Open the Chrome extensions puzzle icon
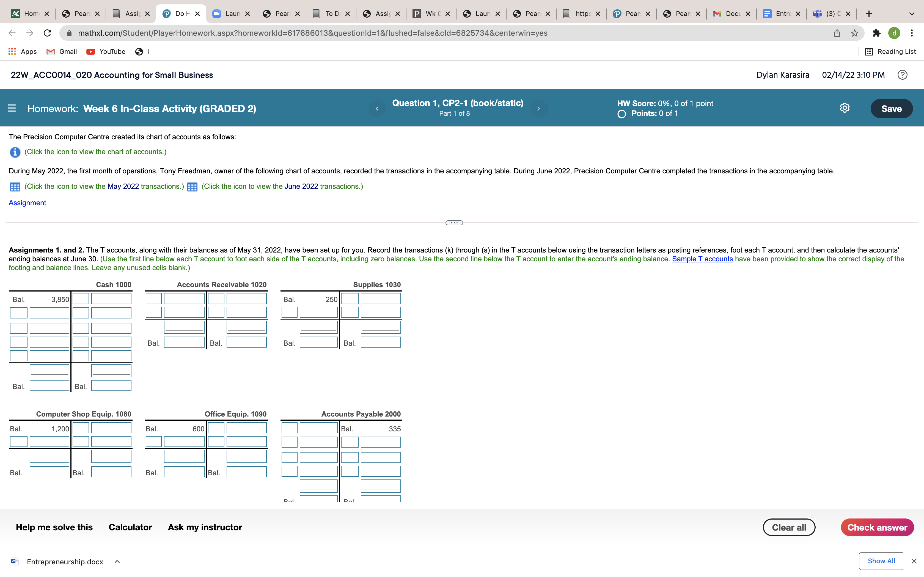Viewport: 924px width, 577px height. [x=876, y=33]
